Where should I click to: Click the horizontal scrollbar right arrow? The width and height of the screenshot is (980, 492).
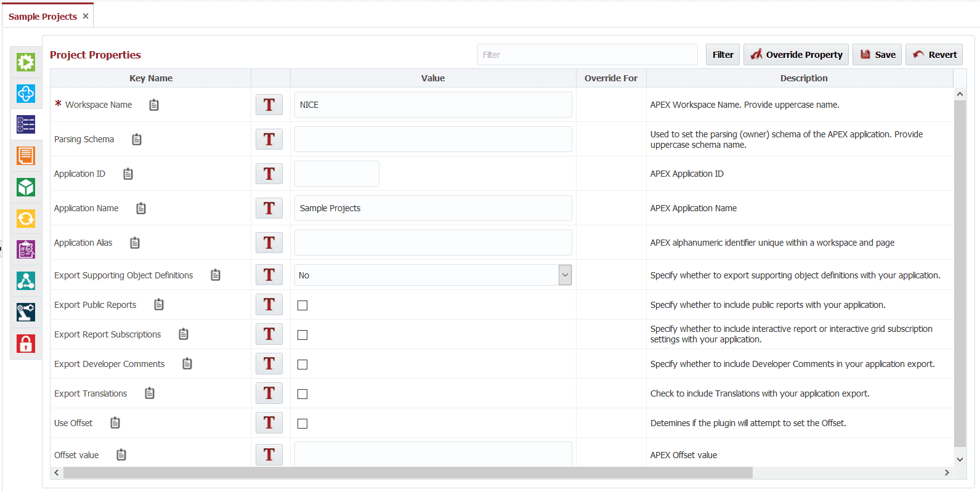click(947, 473)
